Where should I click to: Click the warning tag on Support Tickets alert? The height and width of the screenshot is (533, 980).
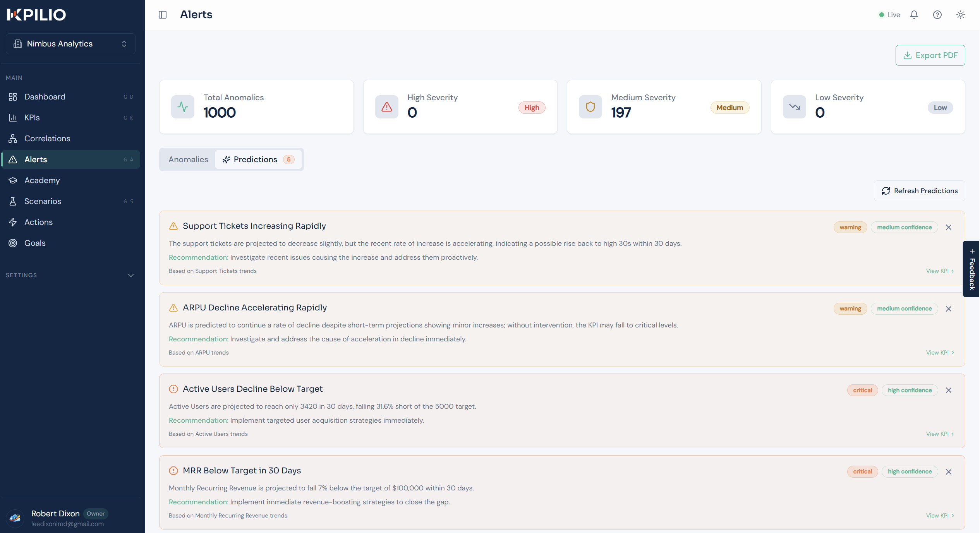850,227
